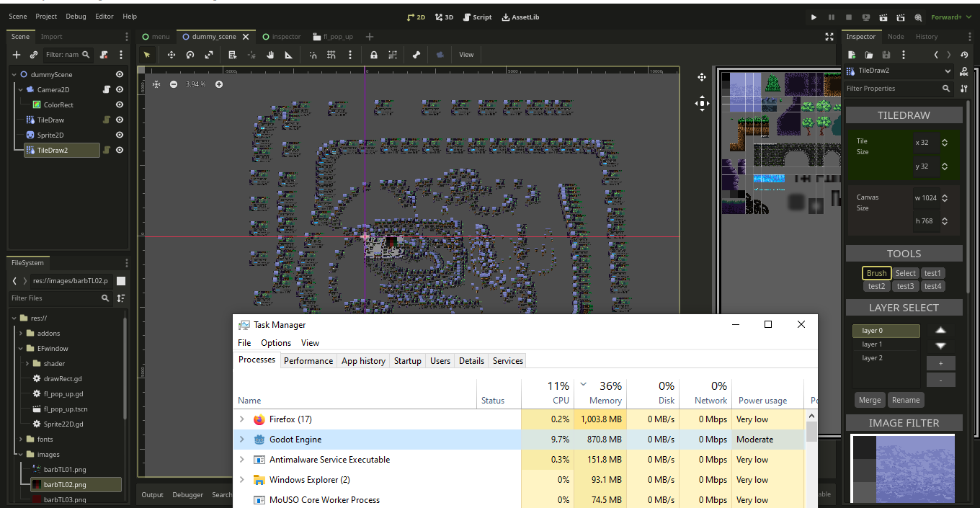
Task: Increment the tile size x stepper
Action: (x=945, y=140)
